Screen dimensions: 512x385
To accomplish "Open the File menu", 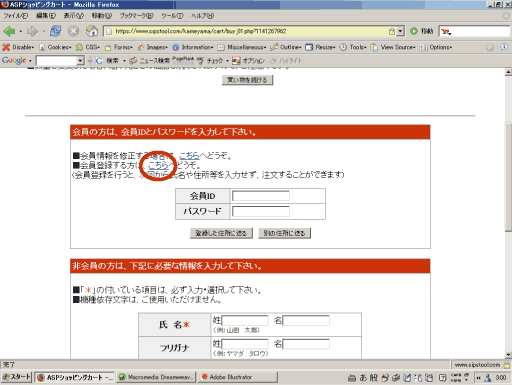I will (16, 16).
